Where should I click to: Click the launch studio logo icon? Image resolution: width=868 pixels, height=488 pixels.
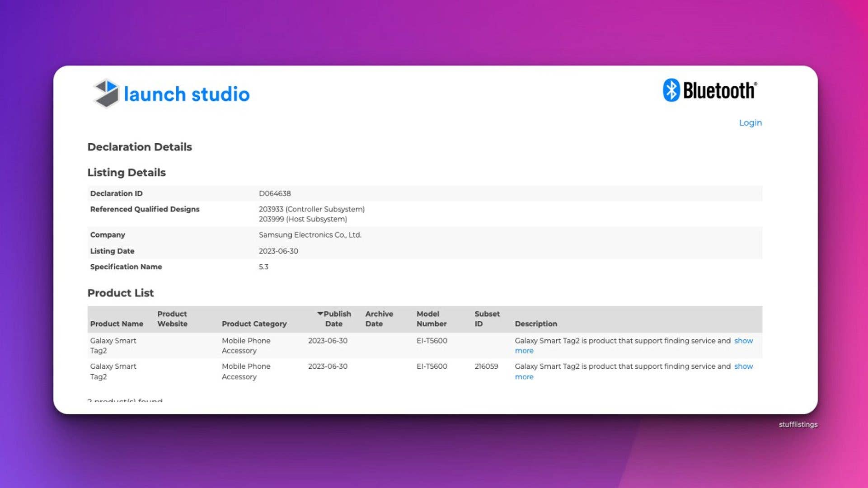click(106, 93)
